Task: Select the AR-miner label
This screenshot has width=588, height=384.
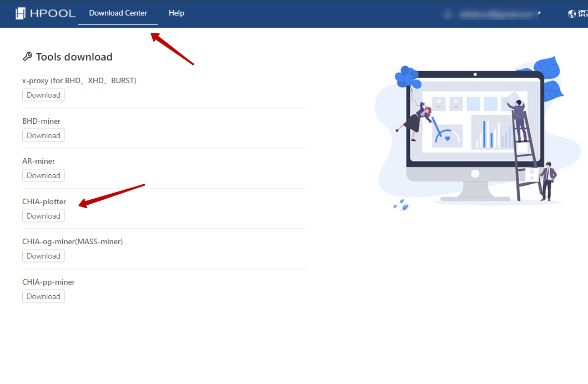Action: coord(39,161)
